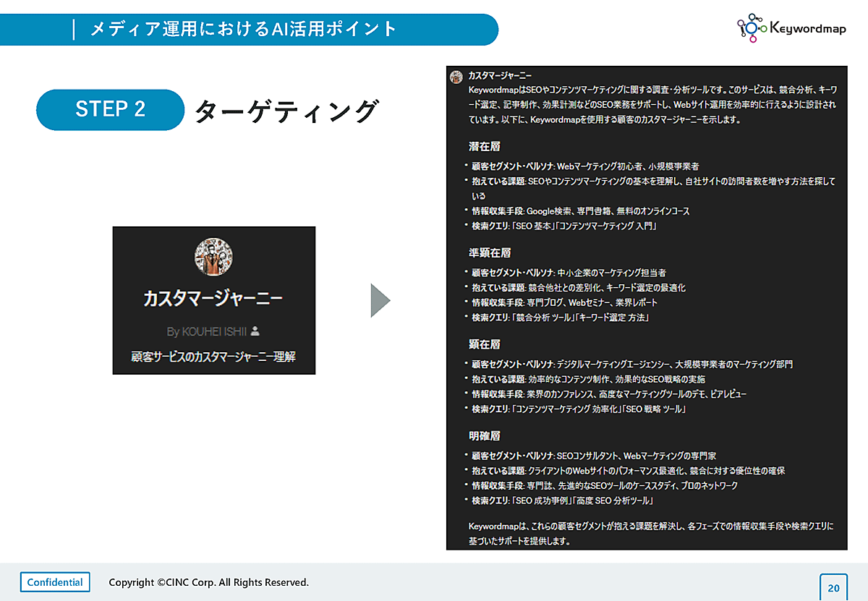The width and height of the screenshot is (868, 601).
Task: Click the By KOUHEI ISHII author link
Action: pos(207,331)
